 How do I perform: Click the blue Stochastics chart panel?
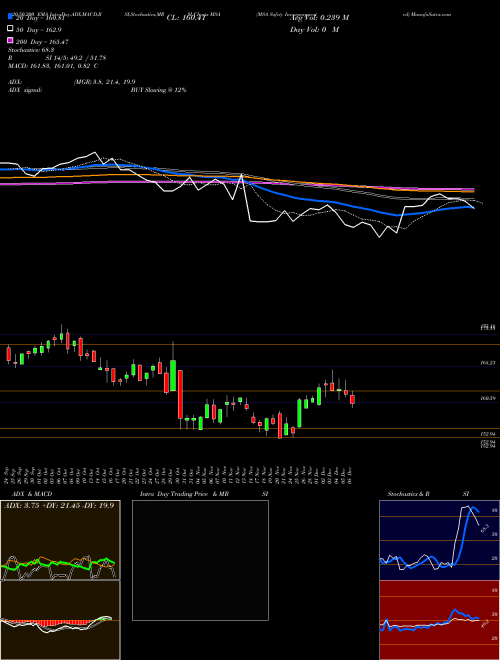[x=439, y=540]
